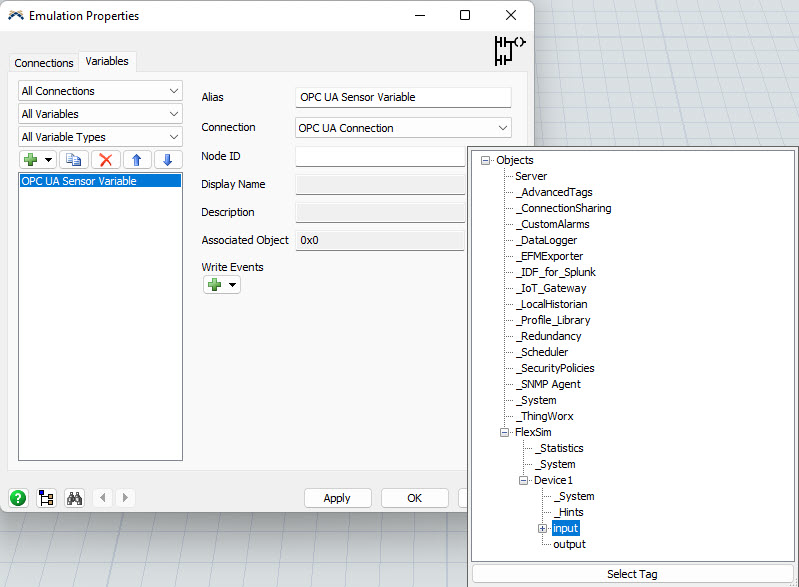
Task: Click the binoculars find icon
Action: pyautogui.click(x=74, y=498)
